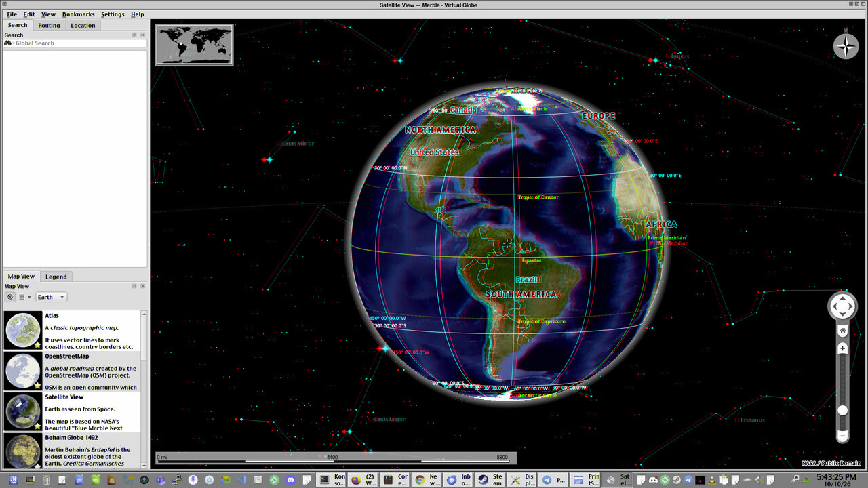Image resolution: width=868 pixels, height=488 pixels.
Task: Click the Global Search input field
Action: [75, 43]
